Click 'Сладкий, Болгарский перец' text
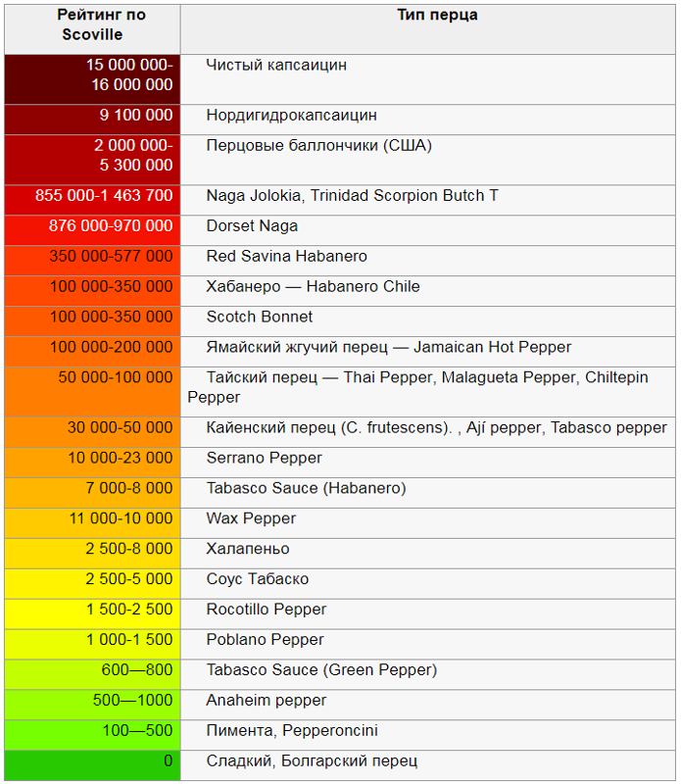This screenshot has width=681, height=784. click(312, 760)
